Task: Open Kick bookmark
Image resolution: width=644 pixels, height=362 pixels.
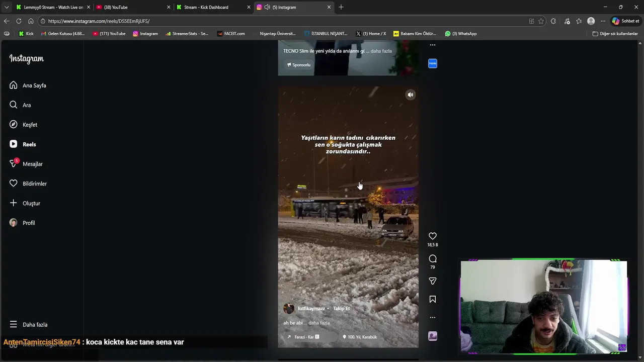Action: [x=26, y=34]
